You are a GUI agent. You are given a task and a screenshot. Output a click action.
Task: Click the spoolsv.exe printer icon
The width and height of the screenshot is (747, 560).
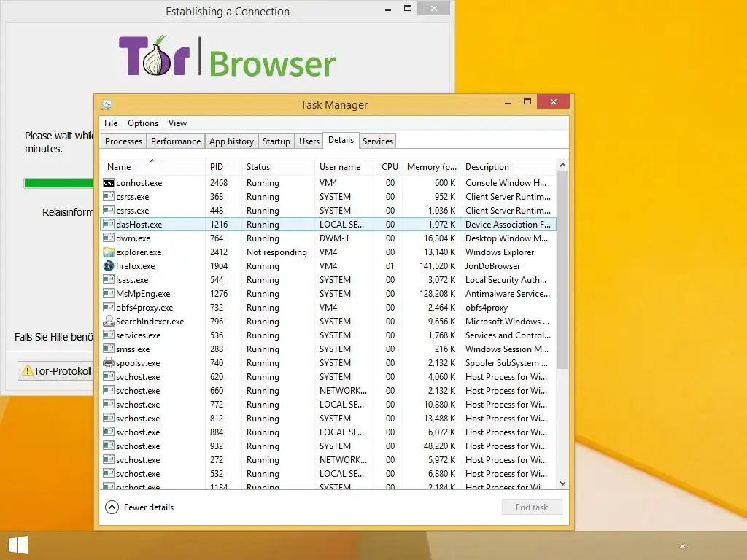point(109,363)
